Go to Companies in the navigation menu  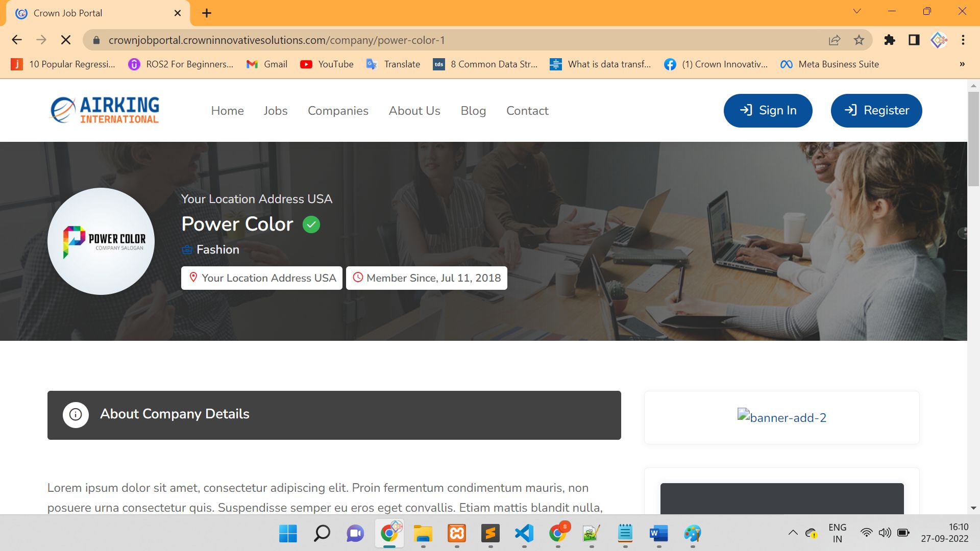[x=338, y=111]
